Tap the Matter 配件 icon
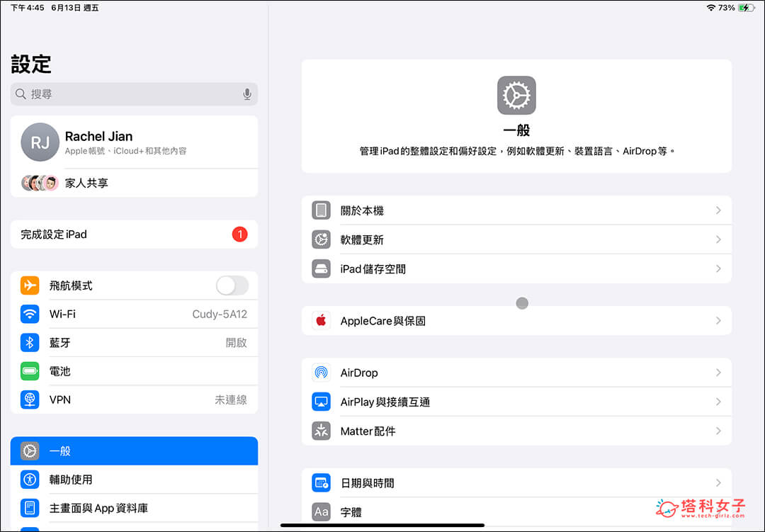765x532 pixels. click(x=321, y=431)
